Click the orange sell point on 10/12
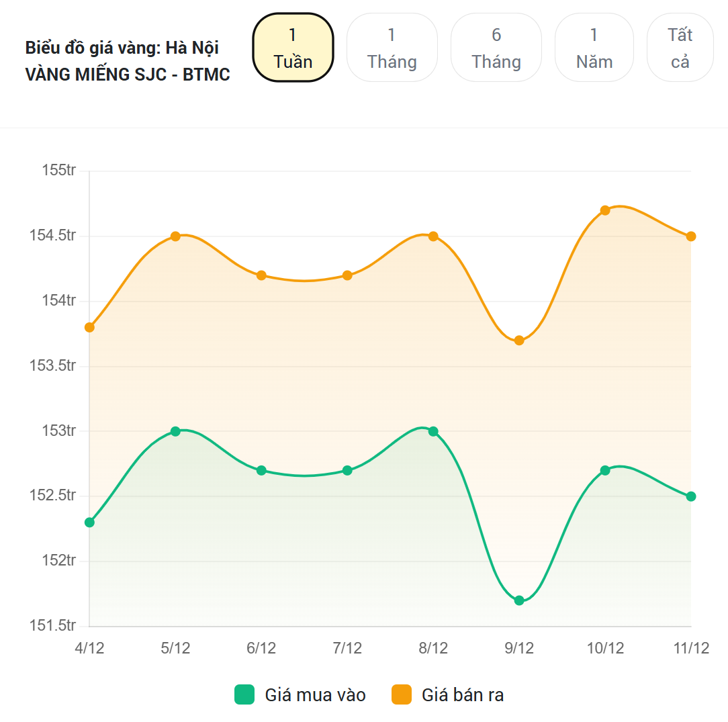The width and height of the screenshot is (728, 722). 605,210
